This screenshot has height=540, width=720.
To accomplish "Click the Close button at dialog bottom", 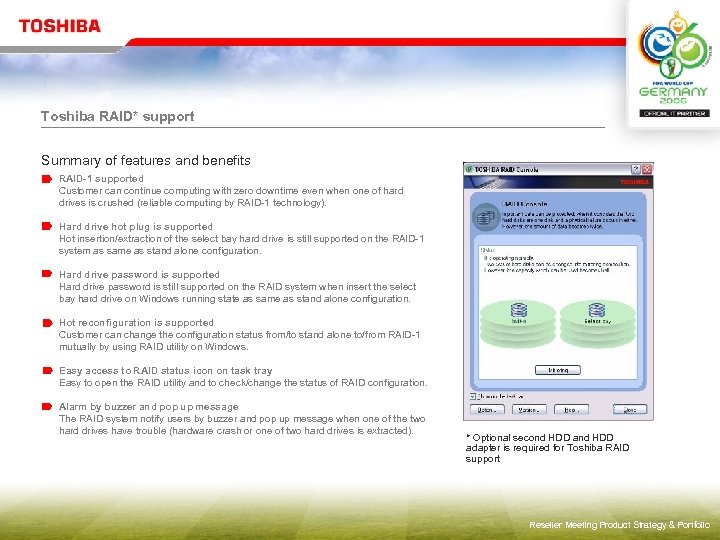I will pyautogui.click(x=630, y=410).
